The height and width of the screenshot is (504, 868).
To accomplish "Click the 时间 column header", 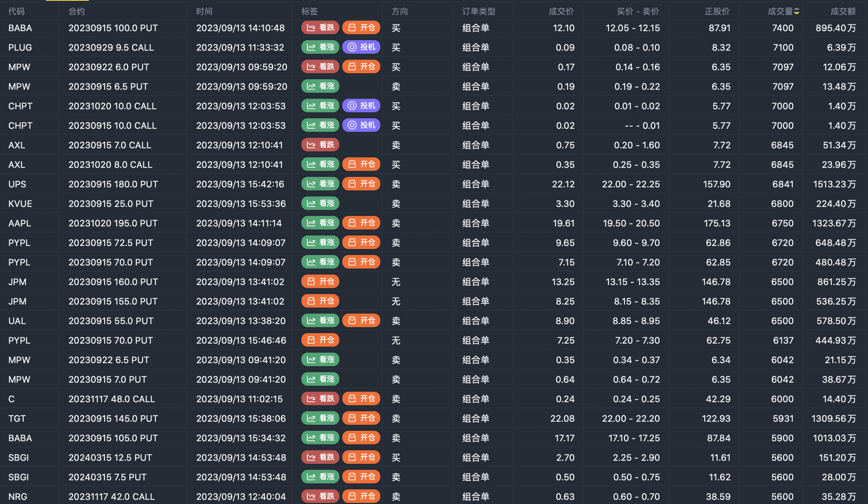I will point(204,12).
